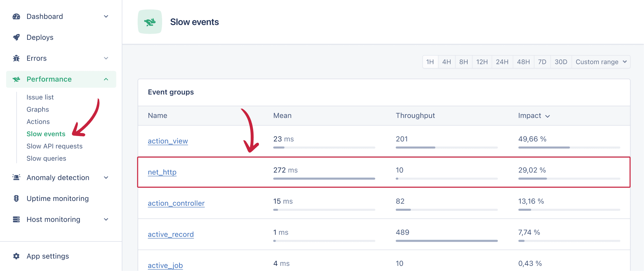Click the Uptime monitoring traffic light icon

(16, 199)
